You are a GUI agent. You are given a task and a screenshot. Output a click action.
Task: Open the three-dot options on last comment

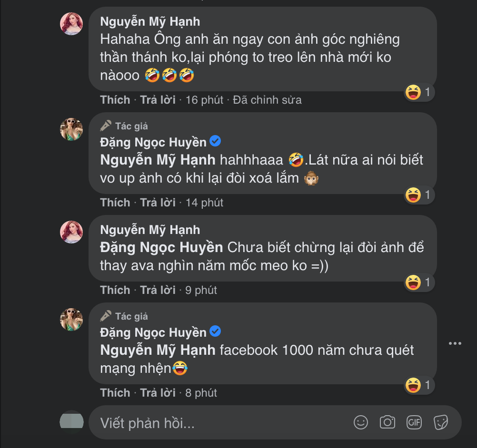pos(455,343)
